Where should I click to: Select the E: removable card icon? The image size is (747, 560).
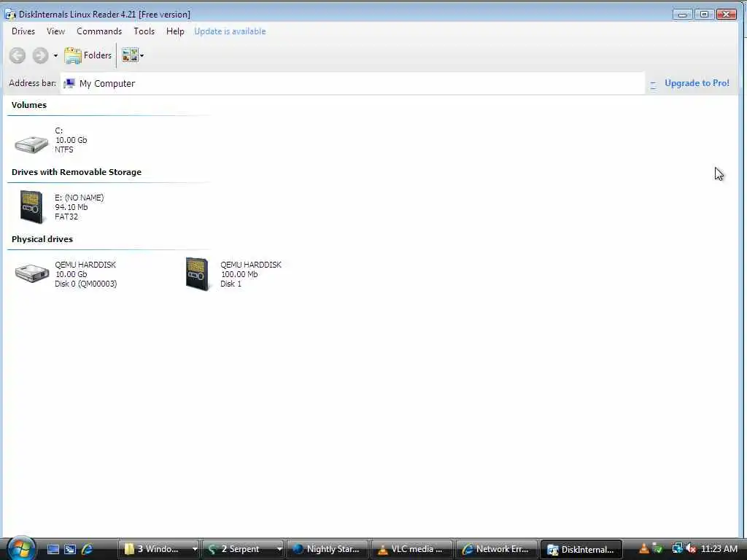coord(31,207)
